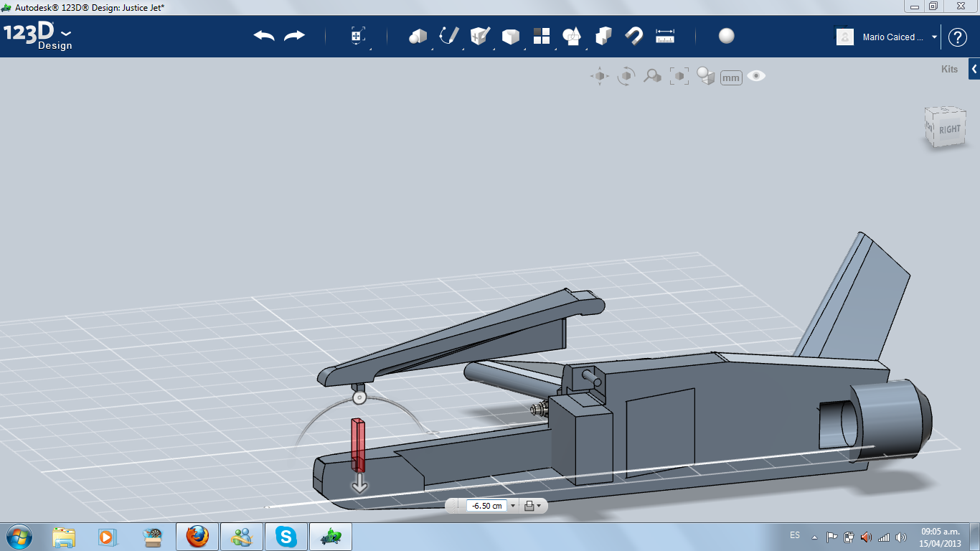Image resolution: width=980 pixels, height=551 pixels.
Task: Open the Construct tool
Action: [x=480, y=36]
